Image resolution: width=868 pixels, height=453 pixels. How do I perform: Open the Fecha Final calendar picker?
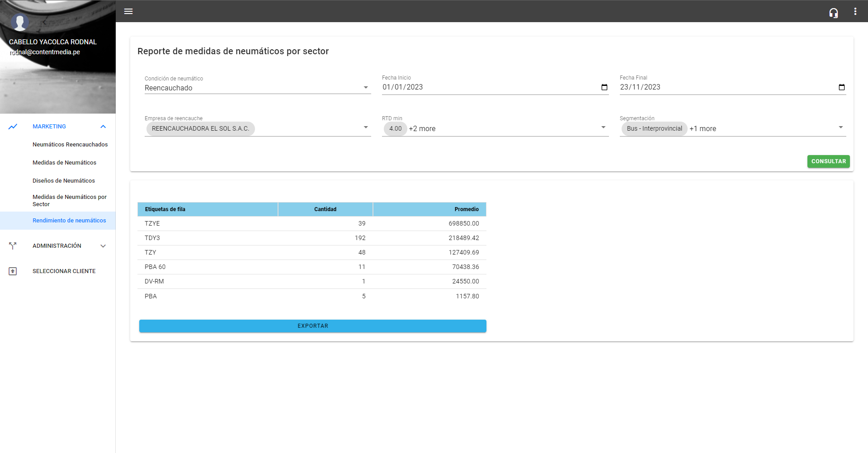click(x=841, y=87)
